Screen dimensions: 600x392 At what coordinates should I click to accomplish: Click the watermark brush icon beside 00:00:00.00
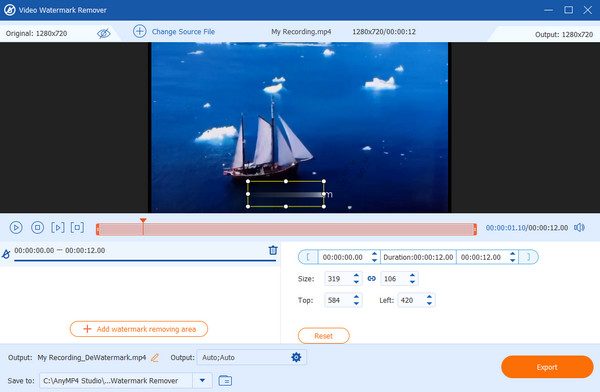(6, 254)
